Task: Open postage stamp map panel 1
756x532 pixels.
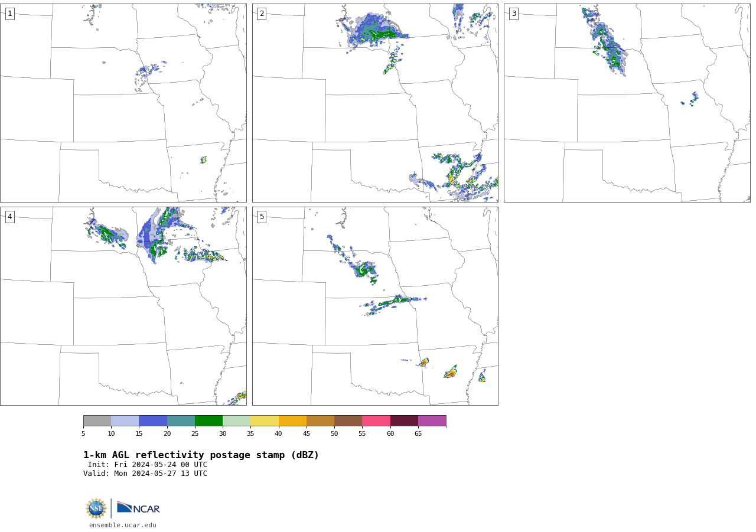Action: click(123, 103)
